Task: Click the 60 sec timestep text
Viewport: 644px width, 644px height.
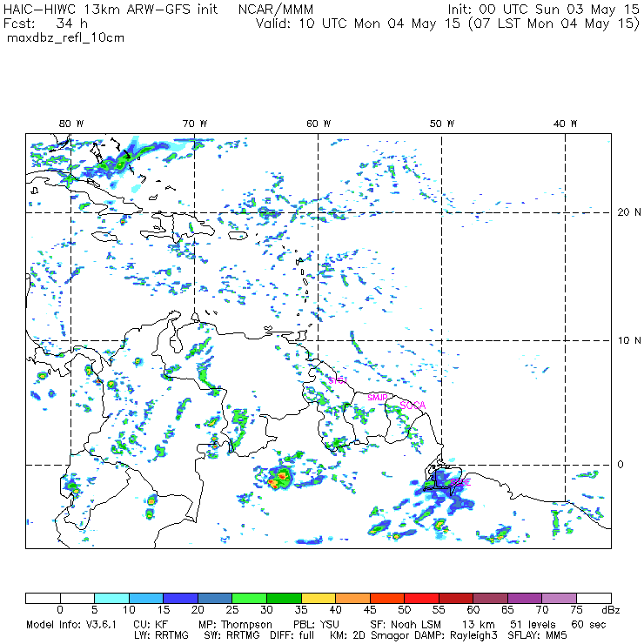Action: (x=588, y=625)
